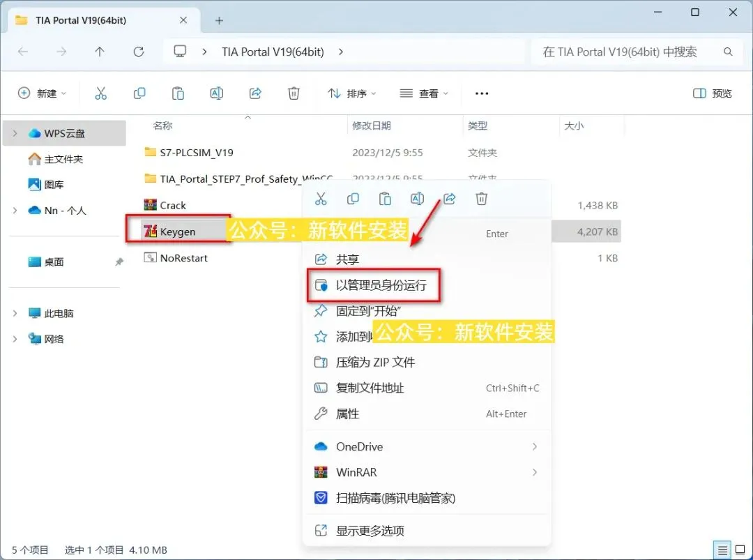Viewport: 753px width, 560px height.
Task: Open a new tab with plus button
Action: (x=219, y=20)
